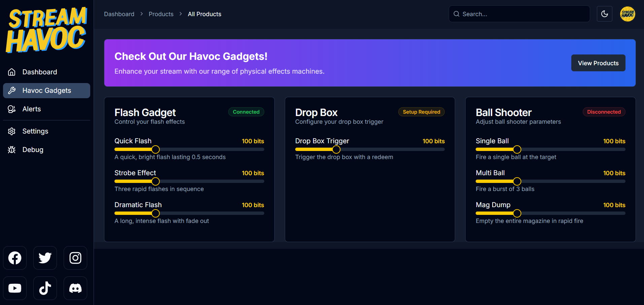Click the 'Trigger the drop box with a redeem' text
This screenshot has height=305, width=644.
[344, 157]
